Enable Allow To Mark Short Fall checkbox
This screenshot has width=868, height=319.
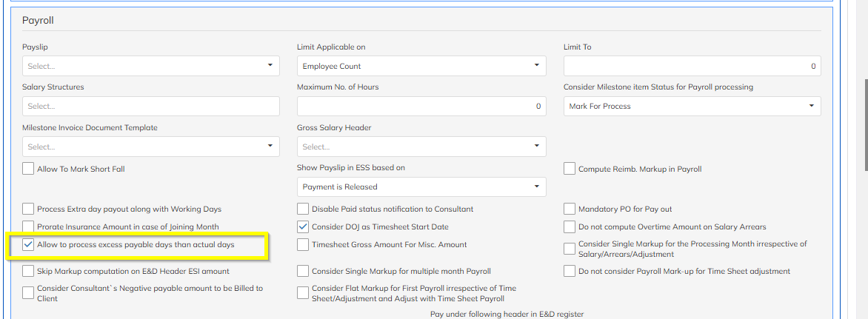(x=28, y=169)
